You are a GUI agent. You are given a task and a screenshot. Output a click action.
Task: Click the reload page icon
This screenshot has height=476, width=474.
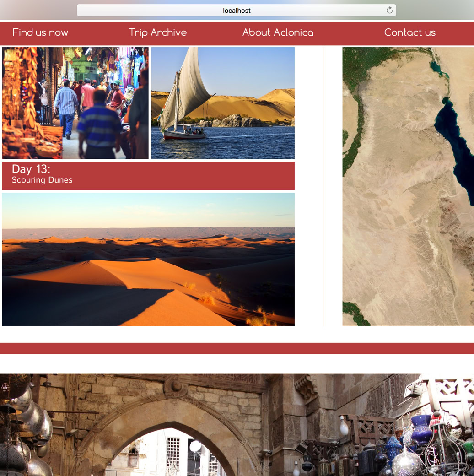click(x=389, y=10)
